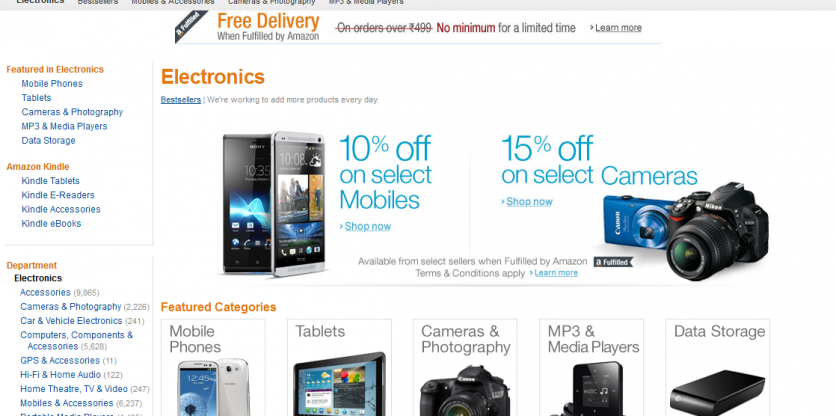Click the Canon and Nikon cameras promo image
Viewport: 836px width, 416px height.
coord(686,232)
